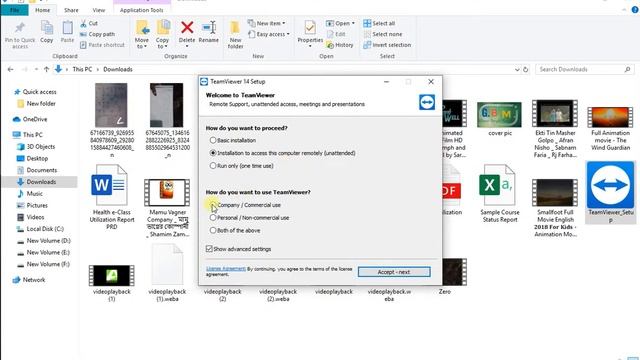Click Downloads in the address bar
This screenshot has width=640, height=360.
[118, 69]
